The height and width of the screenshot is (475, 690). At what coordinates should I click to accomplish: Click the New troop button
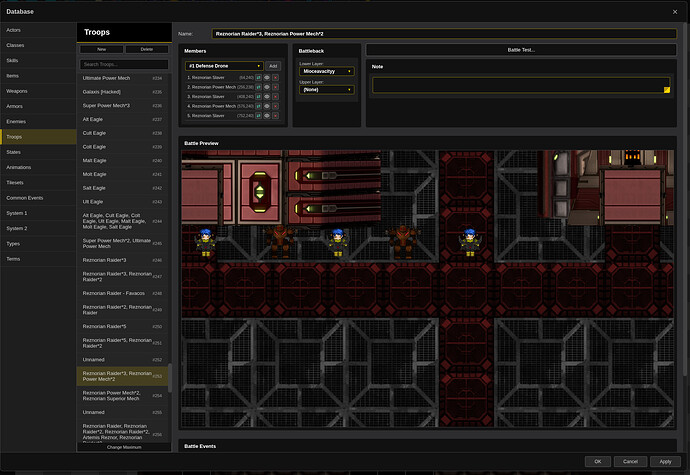101,49
